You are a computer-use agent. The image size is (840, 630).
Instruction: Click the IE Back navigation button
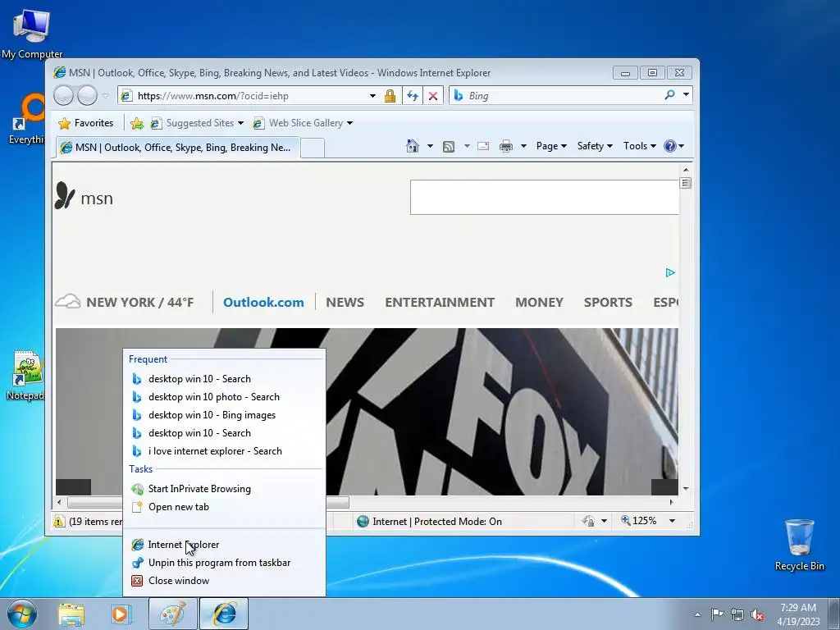tap(64, 96)
